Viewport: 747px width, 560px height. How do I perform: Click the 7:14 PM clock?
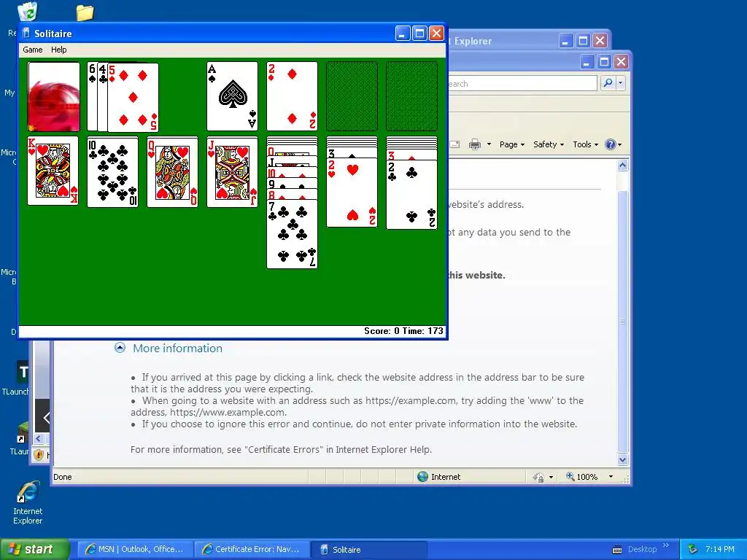pyautogui.click(x=720, y=549)
